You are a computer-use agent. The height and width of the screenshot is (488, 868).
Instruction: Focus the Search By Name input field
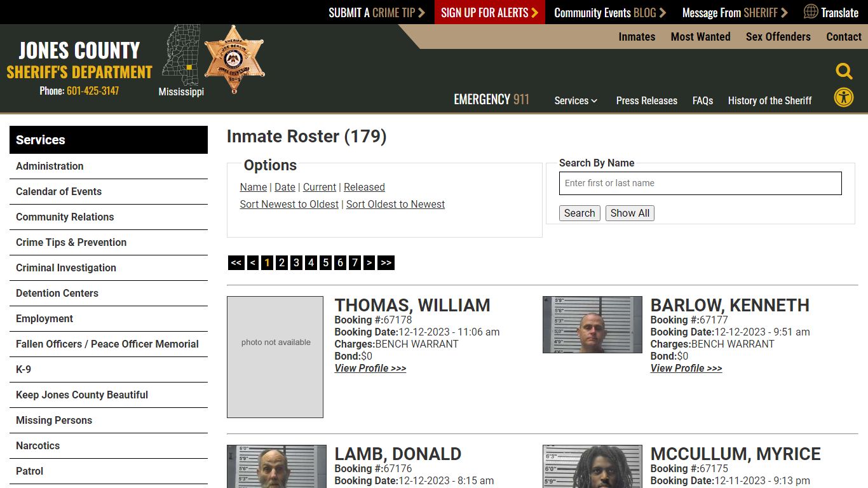[700, 183]
